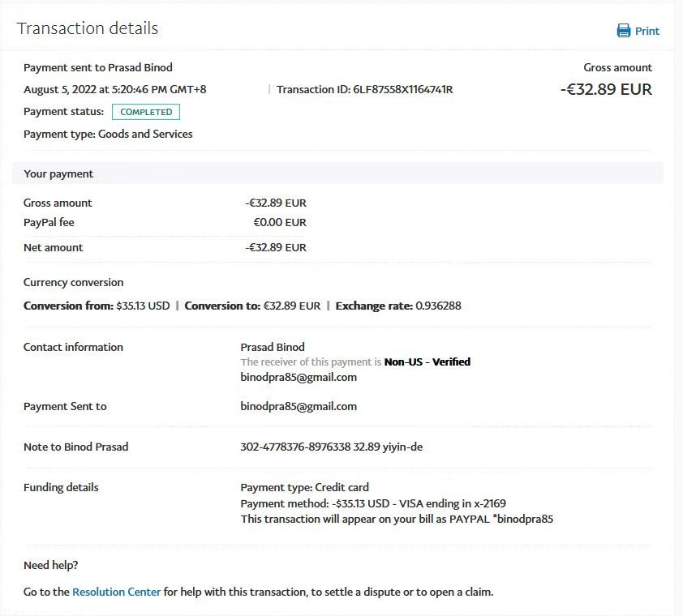Click the Print text link
Screen dimensions: 683x616
click(x=646, y=32)
